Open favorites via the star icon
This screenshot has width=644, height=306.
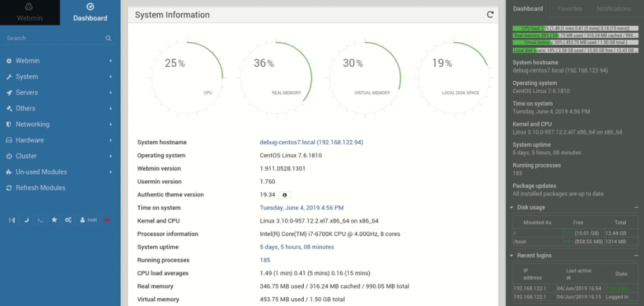pos(54,220)
